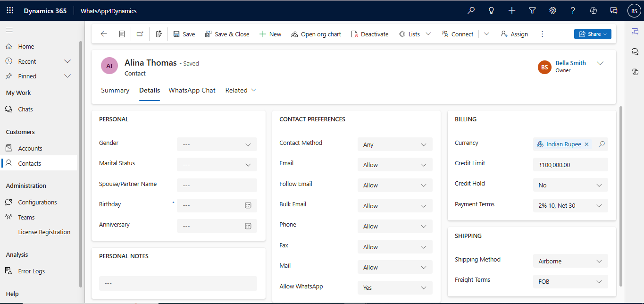The image size is (644, 304).
Task: Click the Indian Rupee currency link
Action: (x=563, y=144)
